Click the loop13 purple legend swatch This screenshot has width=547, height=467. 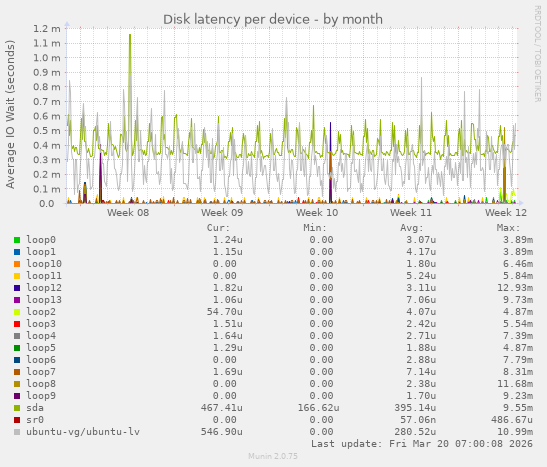17,300
